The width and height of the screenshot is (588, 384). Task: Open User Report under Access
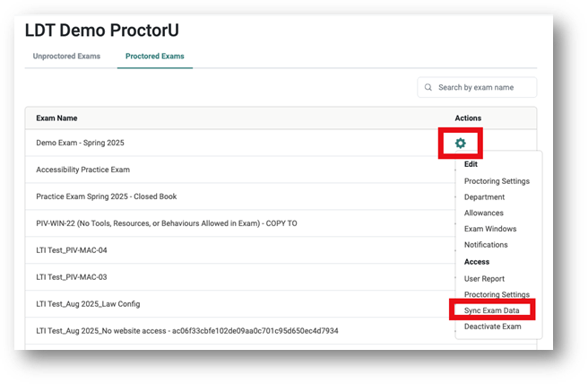[484, 279]
